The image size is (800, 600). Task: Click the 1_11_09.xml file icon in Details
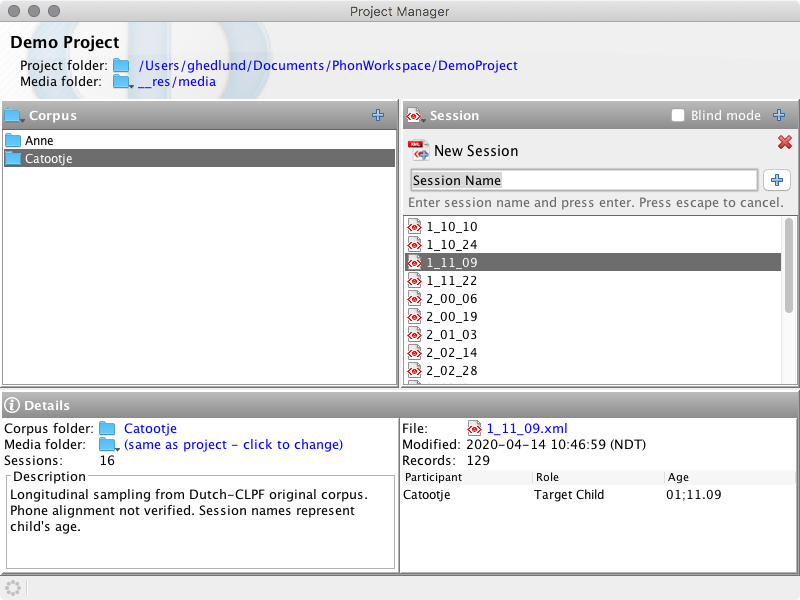(x=474, y=429)
